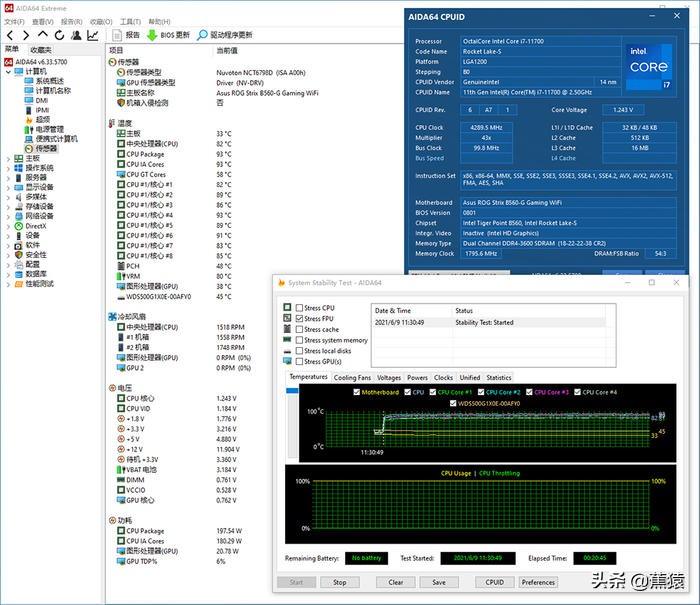This screenshot has width=700, height=605.
Task: Click the 驱动程序更新 driver update button
Action: point(225,35)
